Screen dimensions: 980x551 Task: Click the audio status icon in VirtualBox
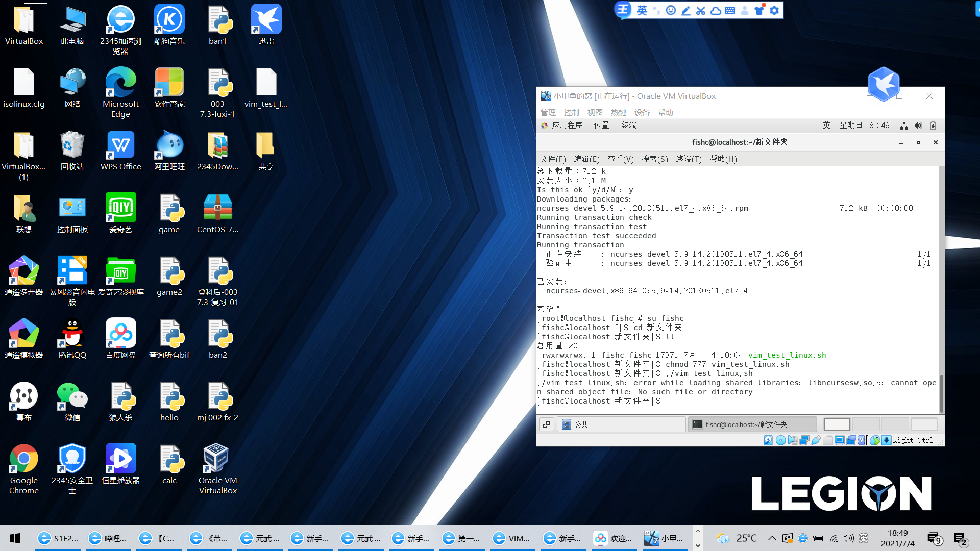pyautogui.click(x=792, y=440)
